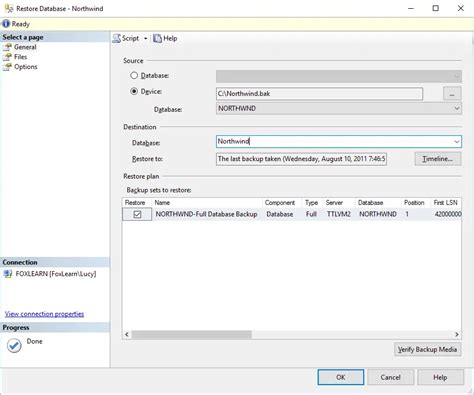
Task: Toggle the Restore checkbox for NORTHWND backup
Action: [137, 214]
